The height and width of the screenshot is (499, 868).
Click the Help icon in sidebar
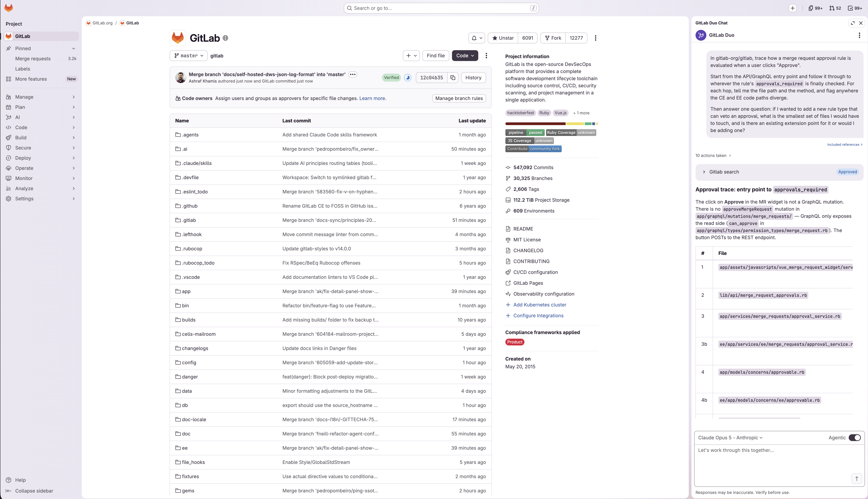[9, 480]
